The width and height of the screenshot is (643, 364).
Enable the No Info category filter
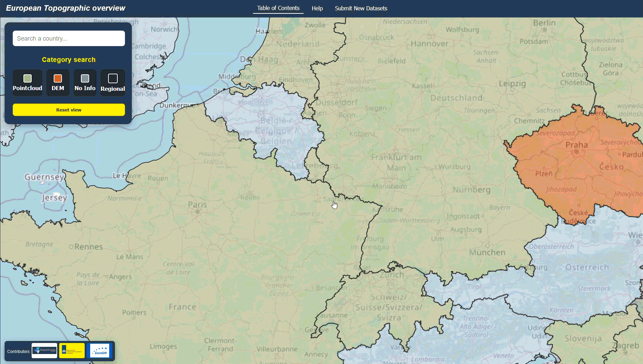pyautogui.click(x=85, y=83)
